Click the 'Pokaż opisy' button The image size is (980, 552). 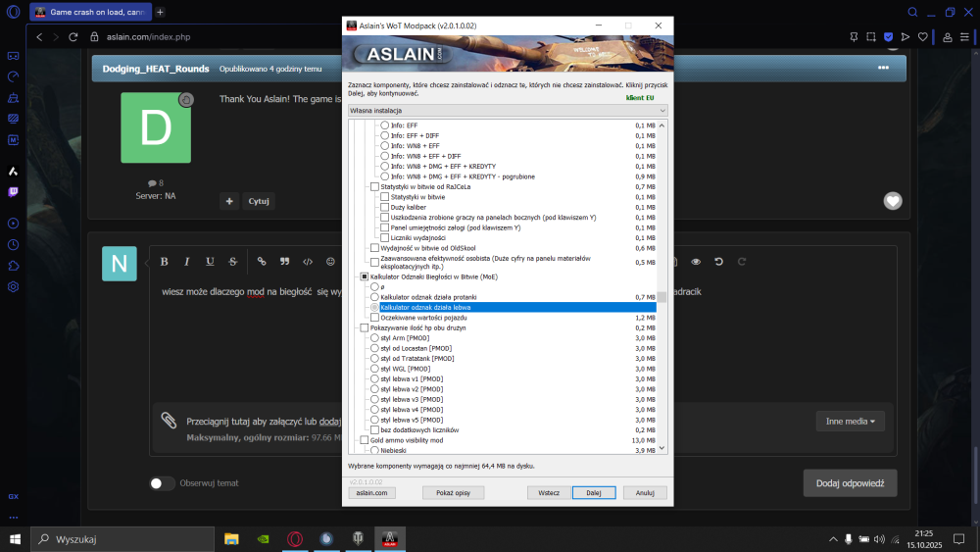[453, 492]
